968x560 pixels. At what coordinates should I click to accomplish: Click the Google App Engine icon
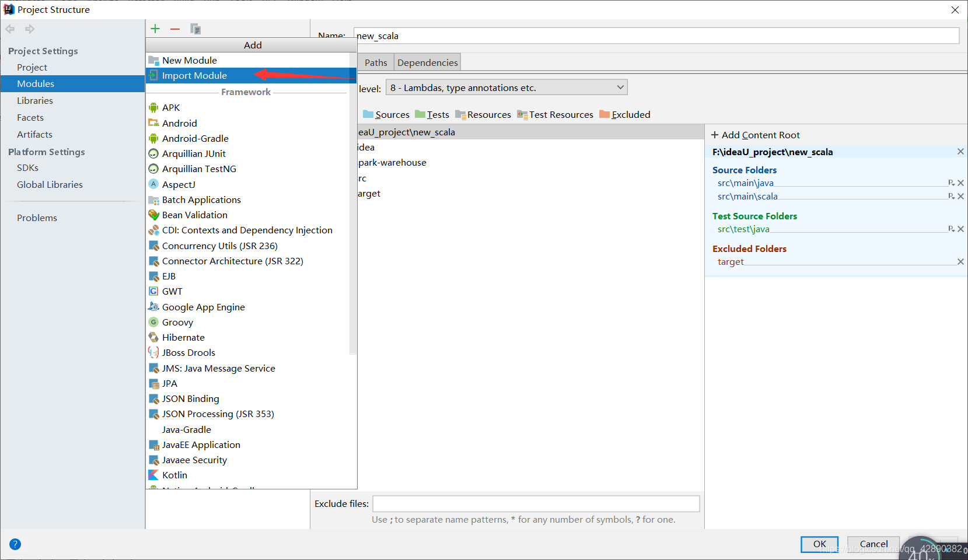point(153,306)
